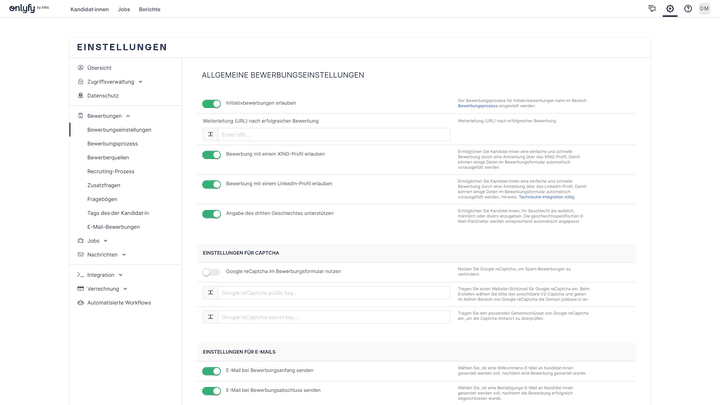Click the Google reCaptcha public key field
720x405 pixels.
click(x=334, y=293)
